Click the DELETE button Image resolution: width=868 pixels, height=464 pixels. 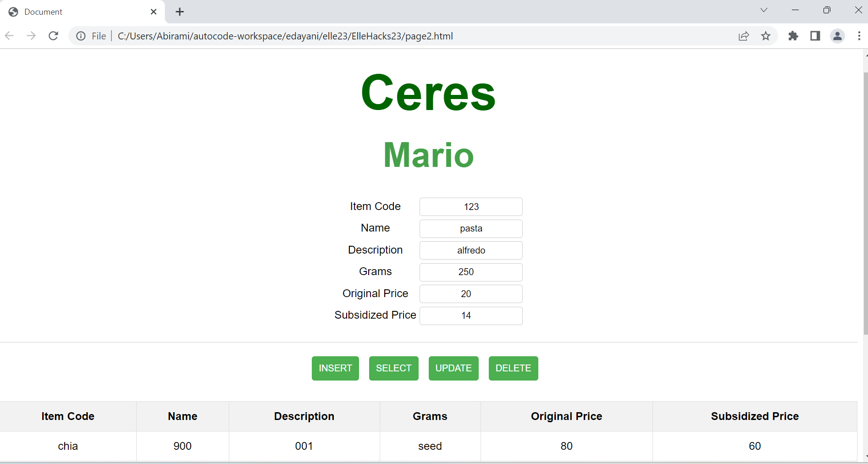point(514,368)
